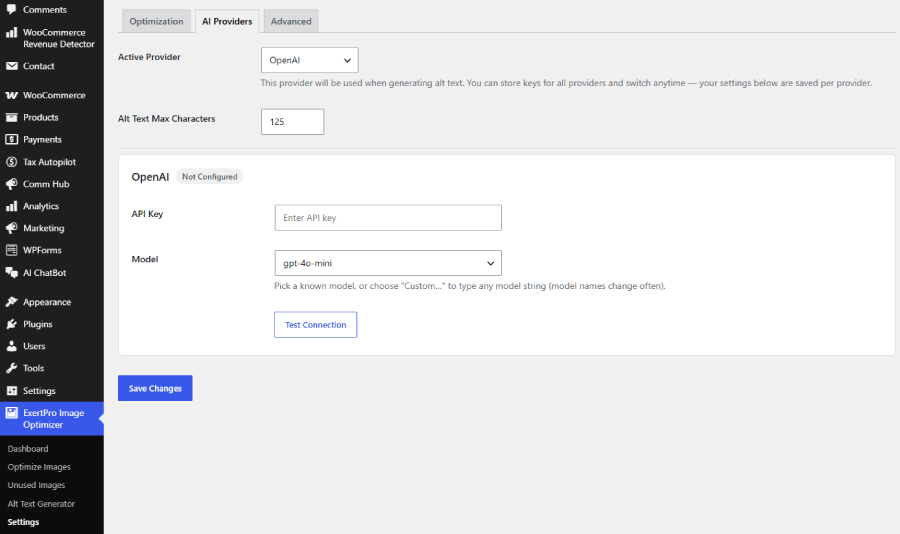
Task: Click the Users person icon
Action: click(x=11, y=346)
